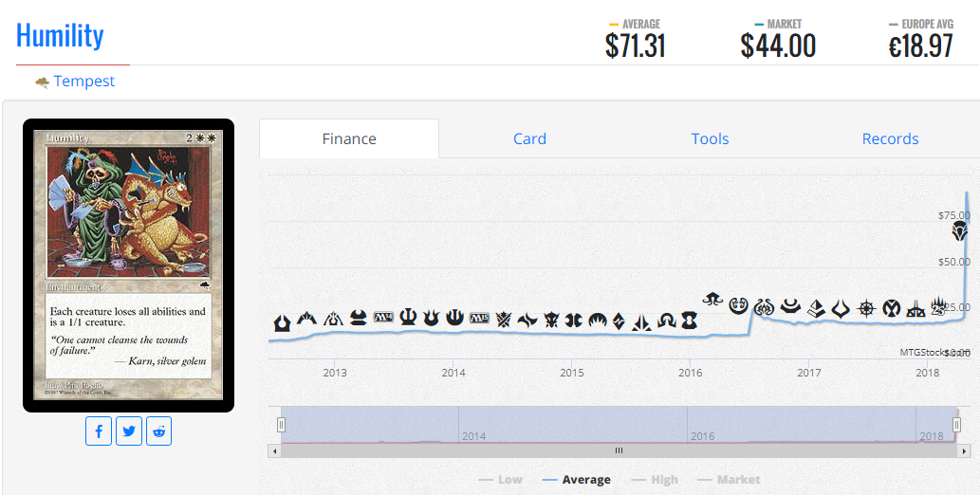Click the Born of the Gods symbol
980x495 pixels.
431,318
